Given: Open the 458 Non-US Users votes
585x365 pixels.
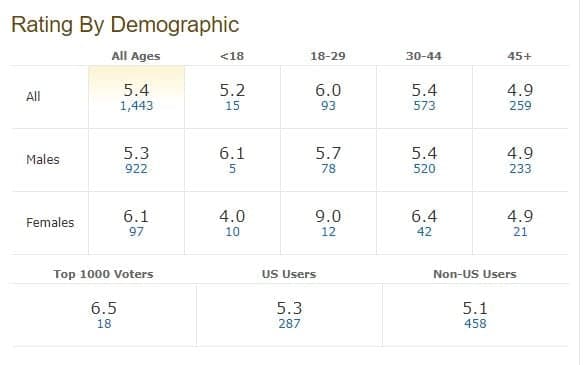Looking at the screenshot, I should coord(475,324).
